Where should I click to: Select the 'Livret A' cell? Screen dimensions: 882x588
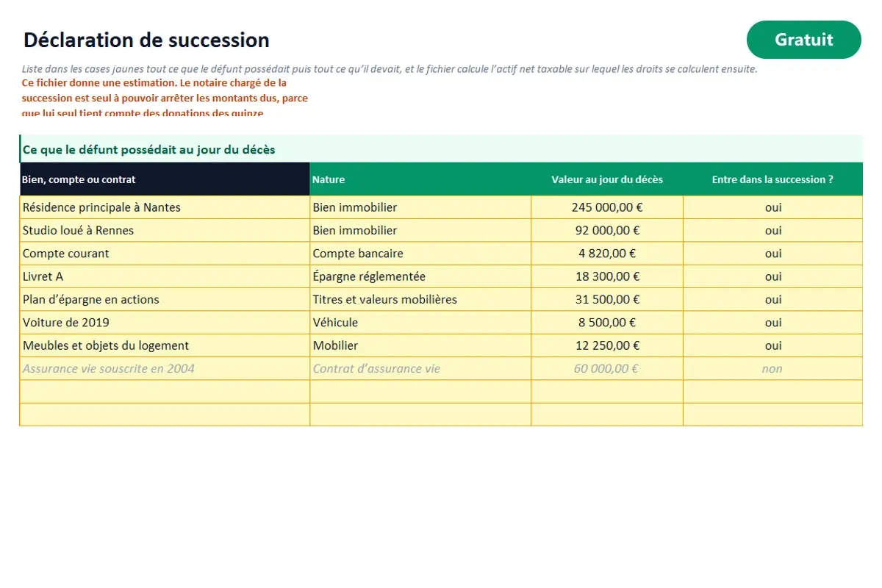(165, 276)
